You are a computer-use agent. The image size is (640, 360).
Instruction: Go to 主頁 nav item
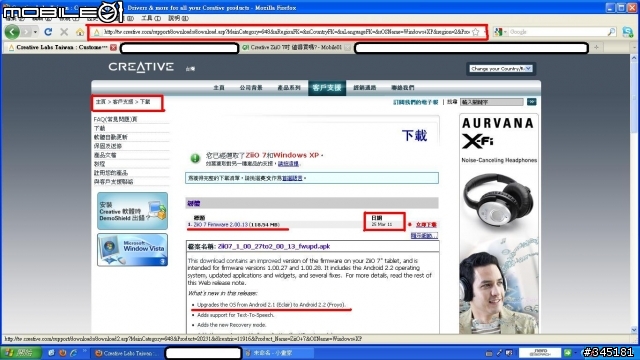point(219,88)
